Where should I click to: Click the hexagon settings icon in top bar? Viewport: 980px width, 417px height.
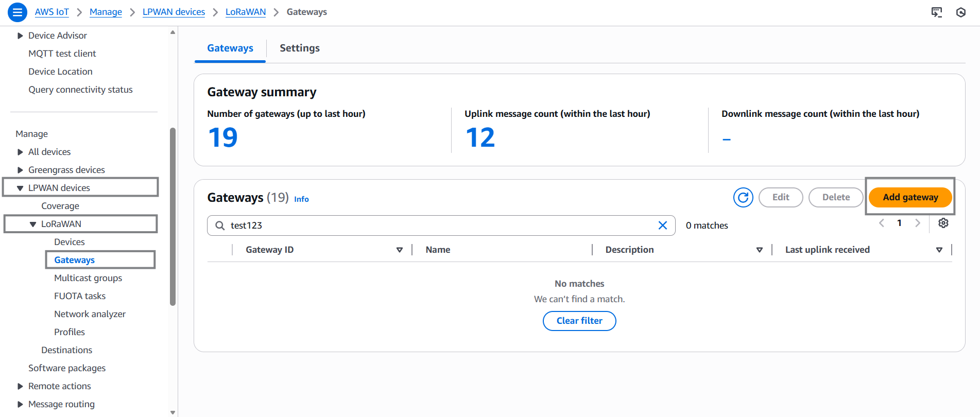tap(961, 12)
